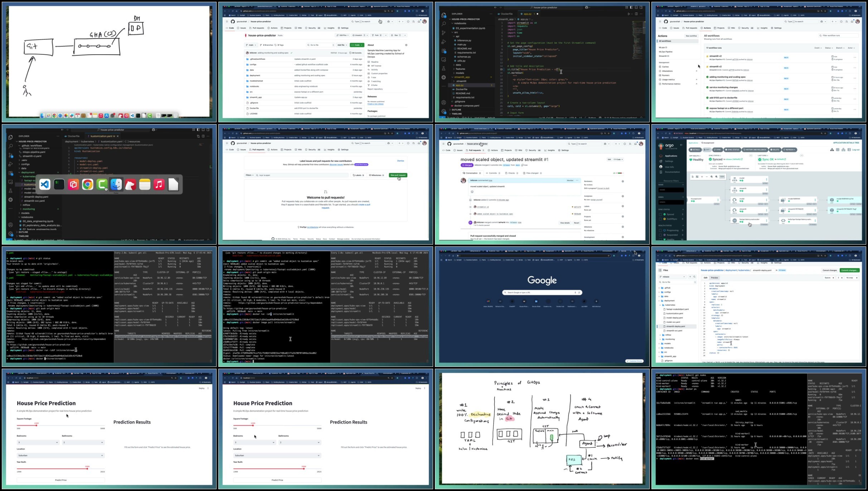Click Square Footage slider handle in leftmost Streamlit frame
The height and width of the screenshot is (491, 868).
[x=36, y=426]
